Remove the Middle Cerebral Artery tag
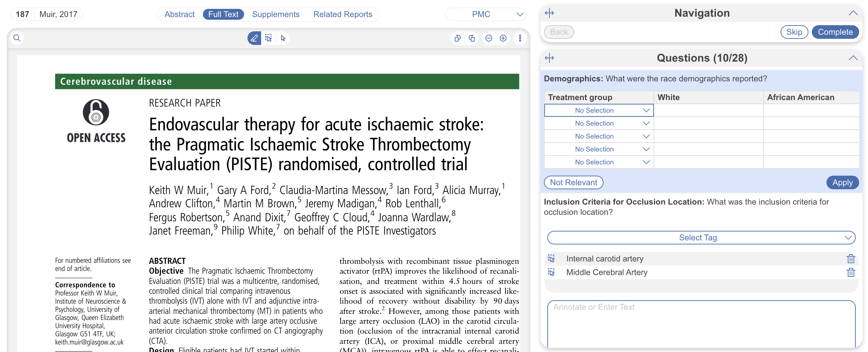Image resolution: width=868 pixels, height=352 pixels. point(851,272)
